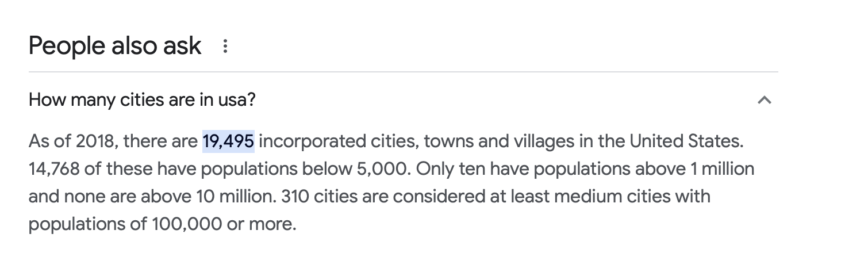Viewport: 868px width, 253px height.
Task: Click the figure 100,000 in the last line
Action: pos(187,223)
